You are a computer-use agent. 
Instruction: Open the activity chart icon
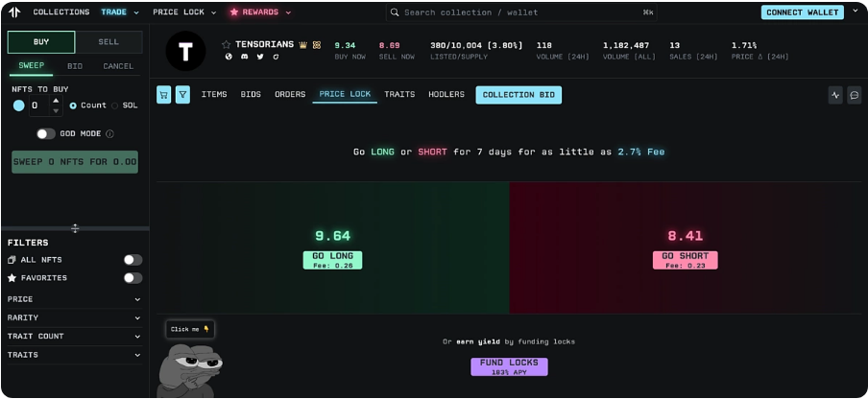pyautogui.click(x=835, y=95)
